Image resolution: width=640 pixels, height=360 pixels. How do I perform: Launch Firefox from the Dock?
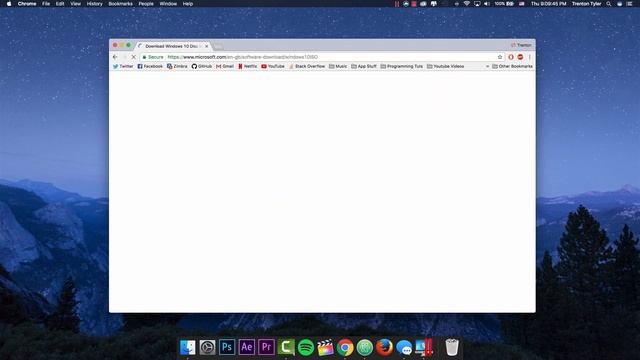click(x=384, y=347)
